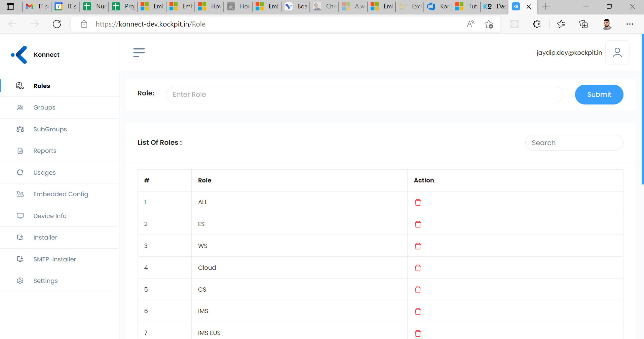Open a new browser tab
This screenshot has width=644, height=339.
tap(546, 6)
